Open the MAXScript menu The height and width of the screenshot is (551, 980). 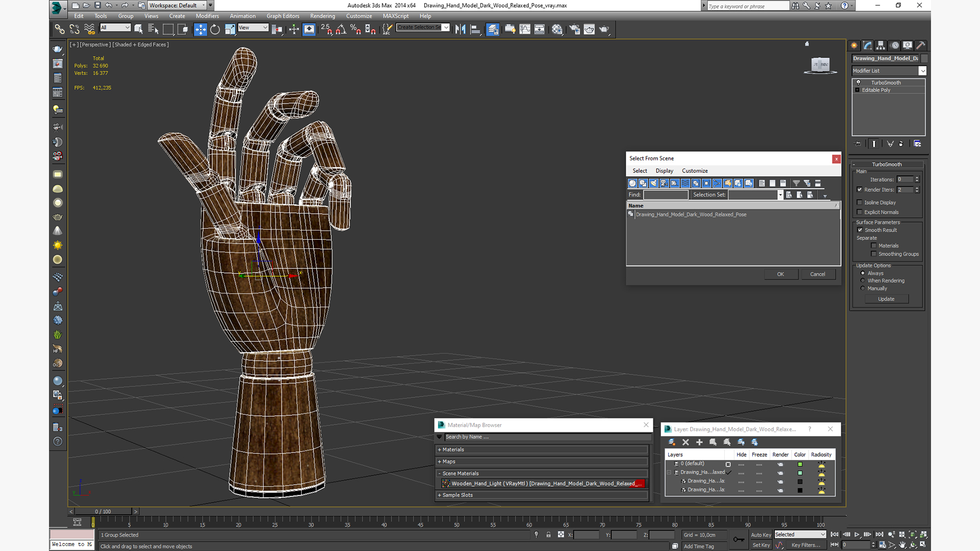396,16
